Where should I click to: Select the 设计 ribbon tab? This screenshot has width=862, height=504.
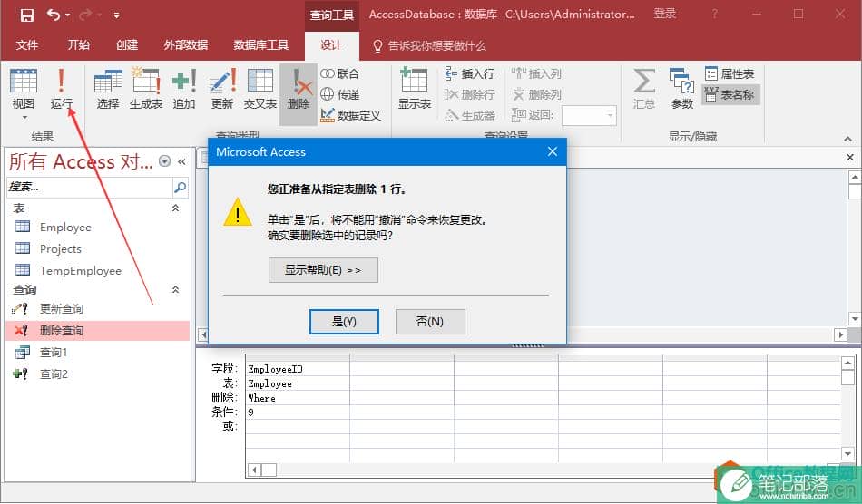pos(331,45)
